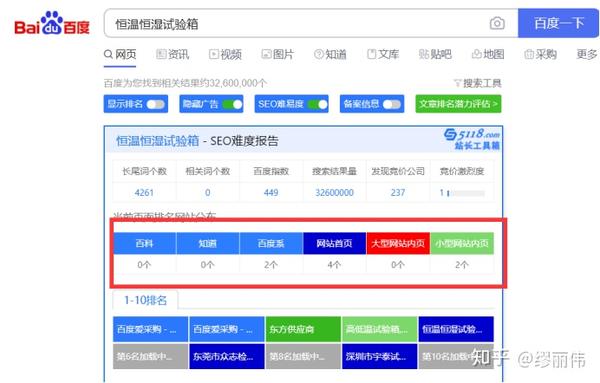Click the 4个 count under 网站首页
Screen dimensions: 600x383
pyautogui.click(x=334, y=264)
